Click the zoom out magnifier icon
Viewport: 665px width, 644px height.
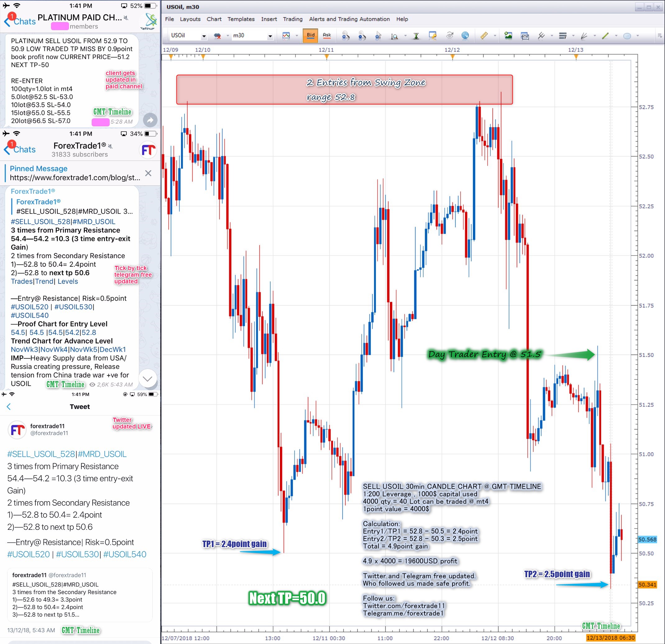tap(362, 36)
